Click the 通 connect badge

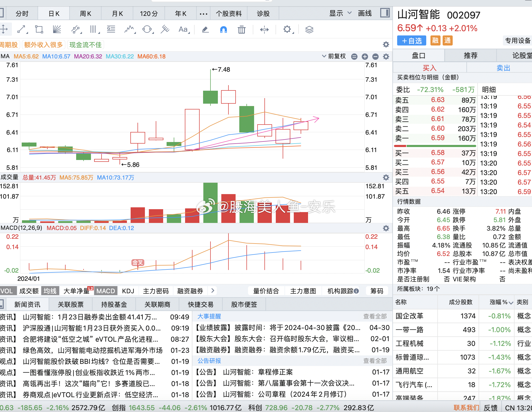click(447, 41)
